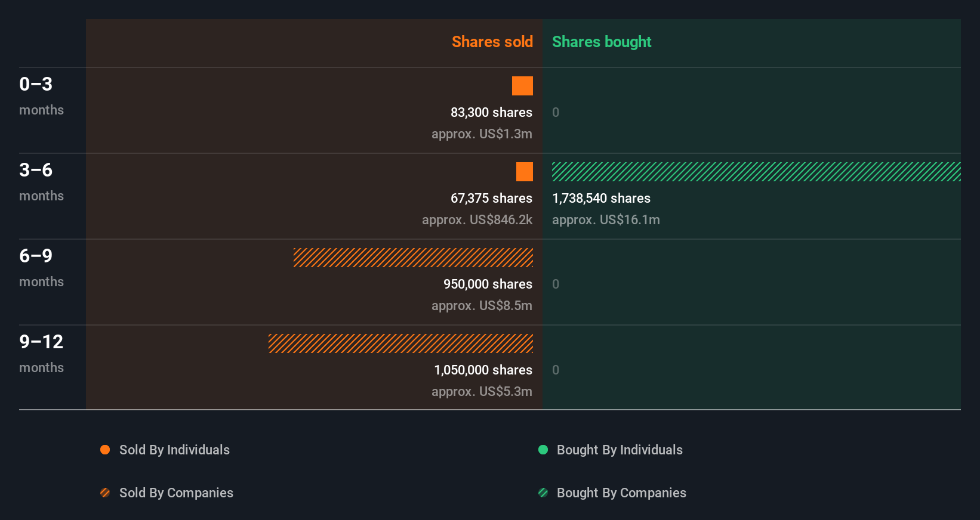The image size is (980, 520).
Task: Select the 3–6 months row label
Action: click(41, 181)
